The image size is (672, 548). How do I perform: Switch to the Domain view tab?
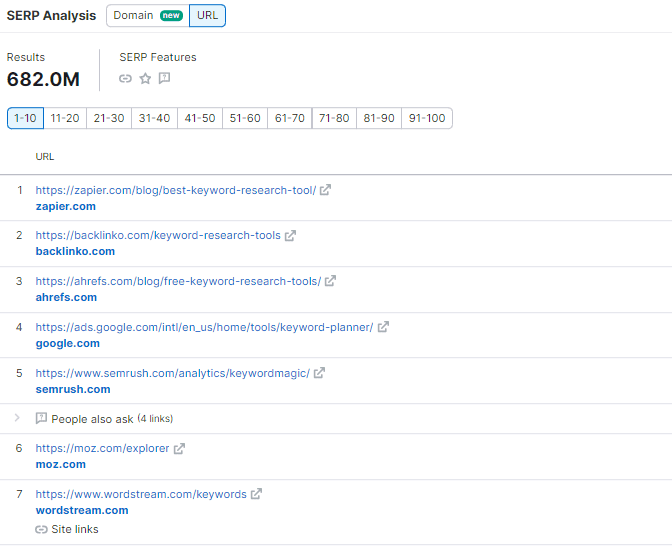click(x=148, y=15)
